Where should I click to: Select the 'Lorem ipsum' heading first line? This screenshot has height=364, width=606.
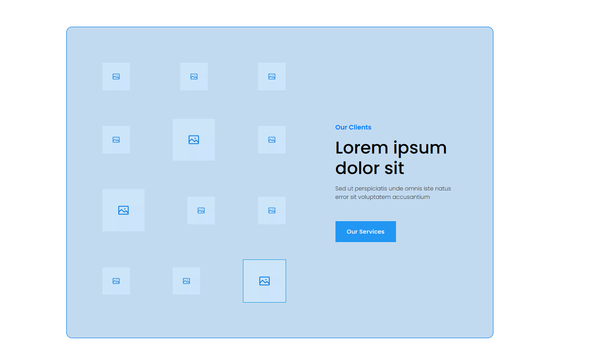(391, 148)
